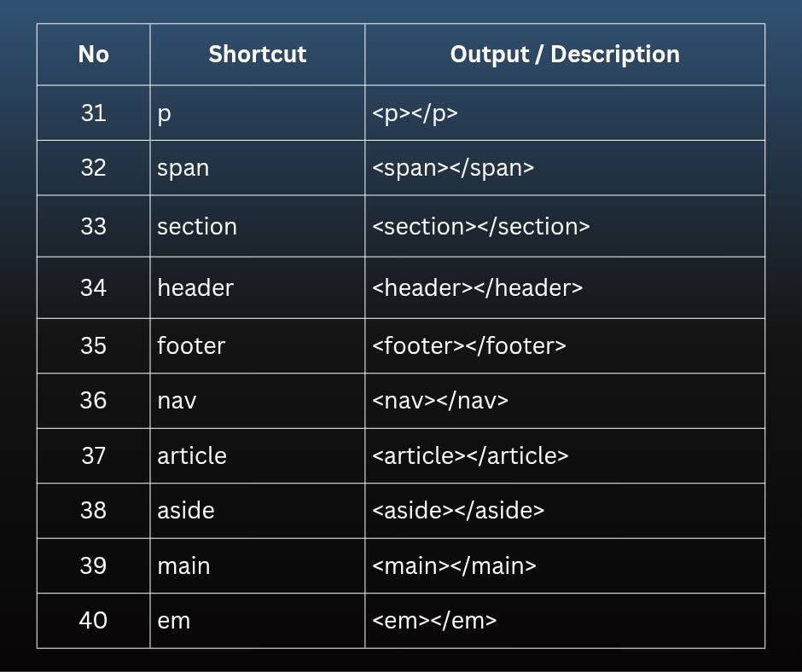This screenshot has height=672, width=802.
Task: Click the <main></main> output cell
Action: 565,565
